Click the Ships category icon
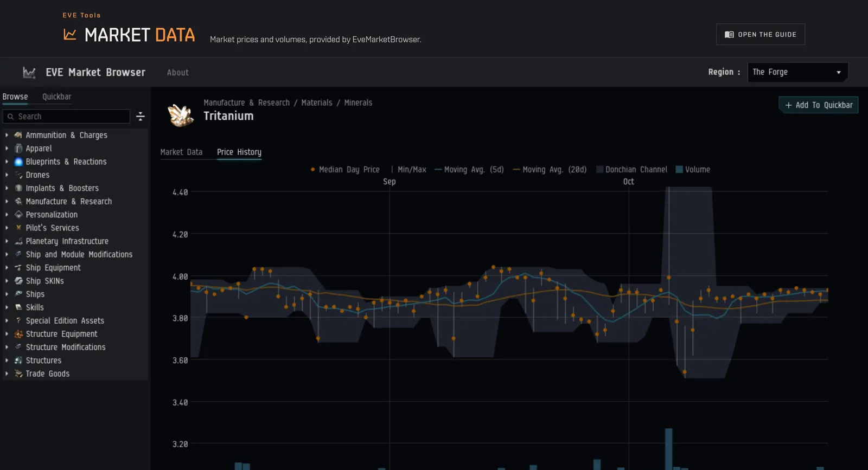Viewport: 868px width, 470px height. pos(18,294)
